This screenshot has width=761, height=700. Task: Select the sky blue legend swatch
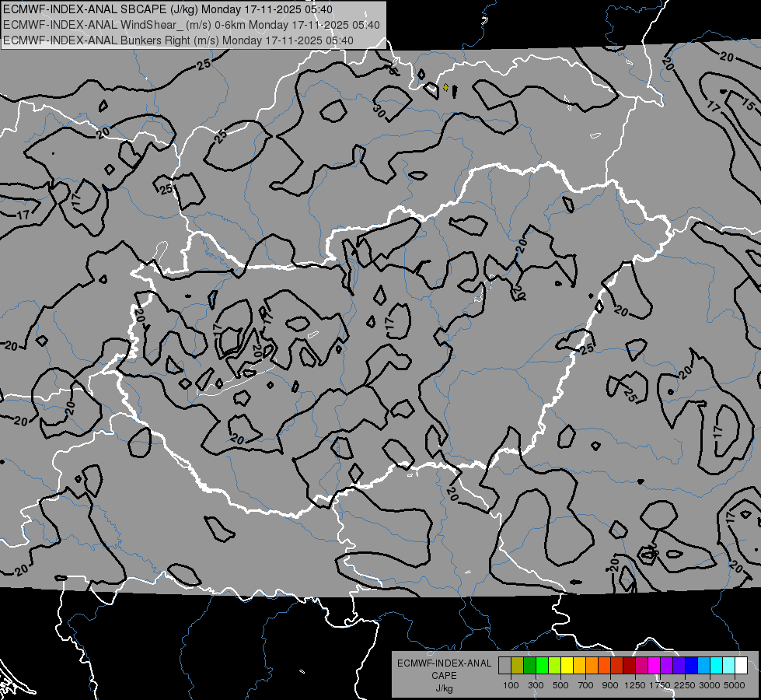tap(703, 666)
